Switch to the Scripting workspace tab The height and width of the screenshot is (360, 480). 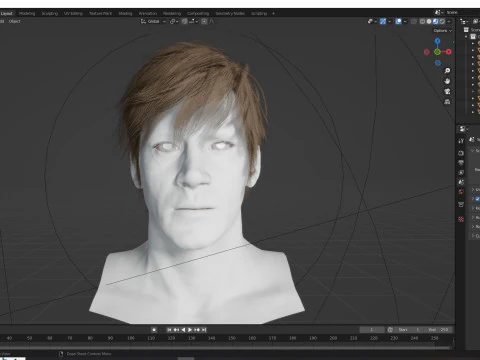click(x=259, y=13)
